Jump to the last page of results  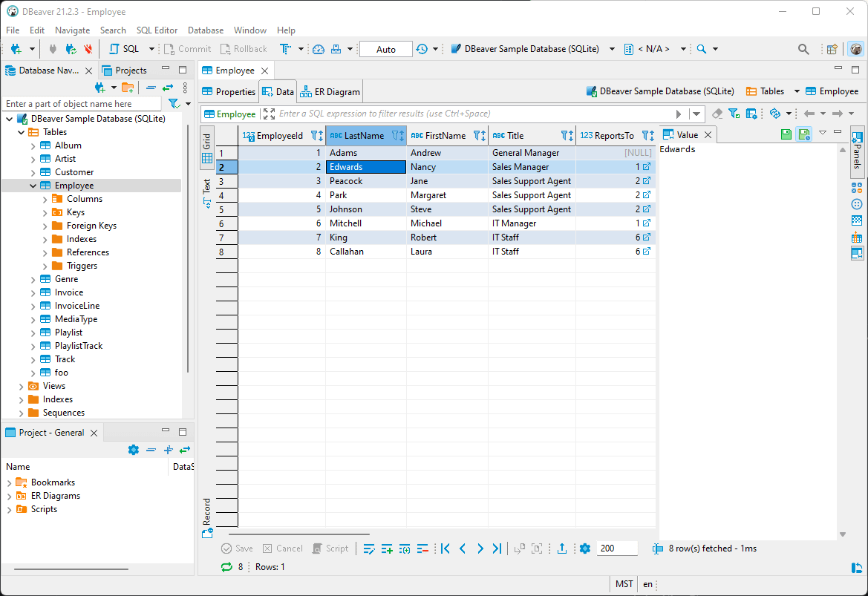point(497,548)
